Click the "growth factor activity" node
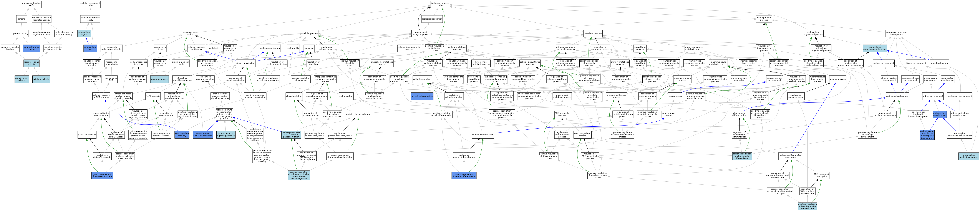Screen dimensions: 980x211 (x=22, y=79)
